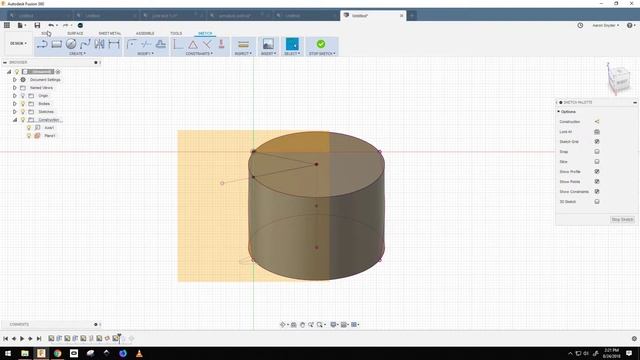Switch to the Tools tab

click(176, 33)
